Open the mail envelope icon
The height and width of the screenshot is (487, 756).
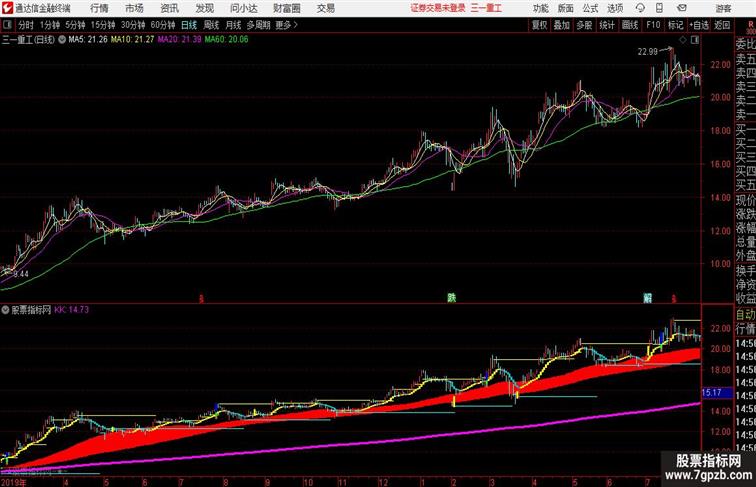(x=682, y=8)
